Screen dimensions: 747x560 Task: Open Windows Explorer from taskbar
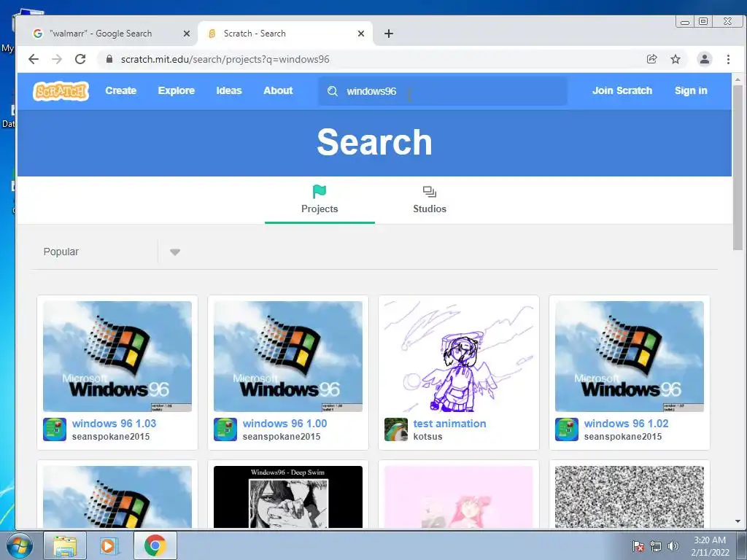click(65, 545)
